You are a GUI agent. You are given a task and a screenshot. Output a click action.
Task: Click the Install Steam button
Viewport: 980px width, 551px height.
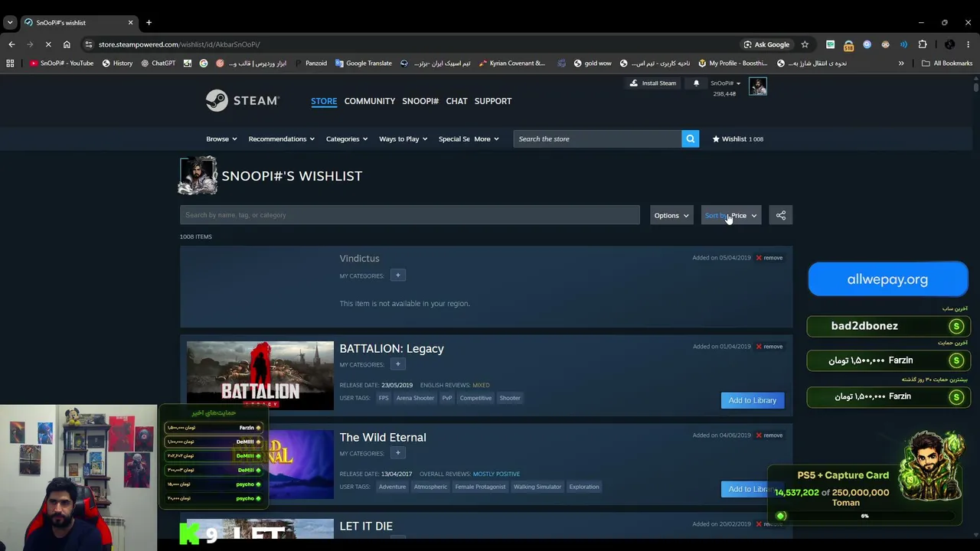pyautogui.click(x=653, y=83)
